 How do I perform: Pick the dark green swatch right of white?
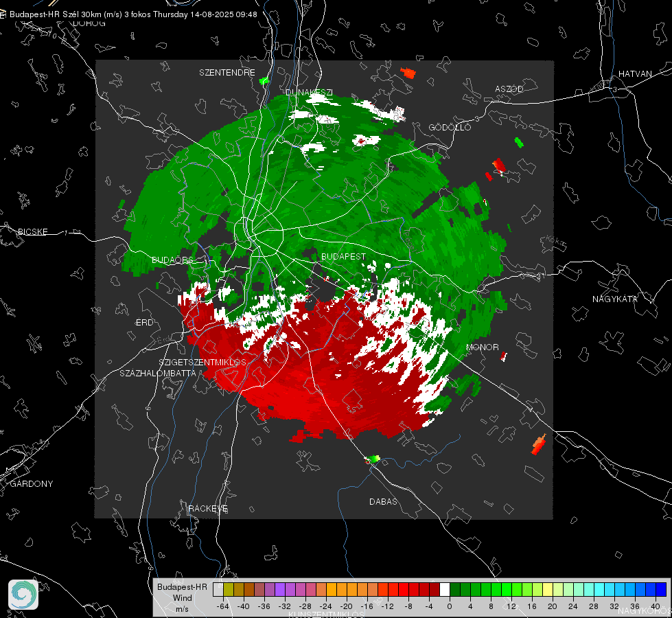(x=455, y=590)
